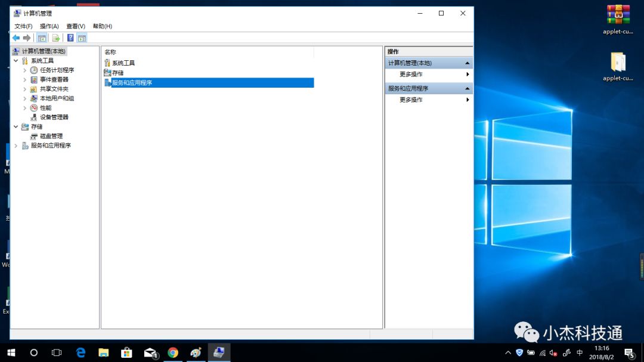Viewport: 644px width, 362px height.
Task: Open the applet-cu archive desktop icon
Action: (618, 19)
